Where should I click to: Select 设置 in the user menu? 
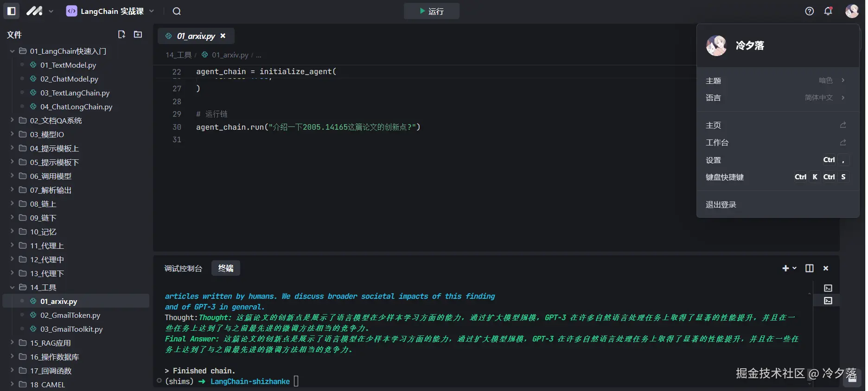click(714, 160)
